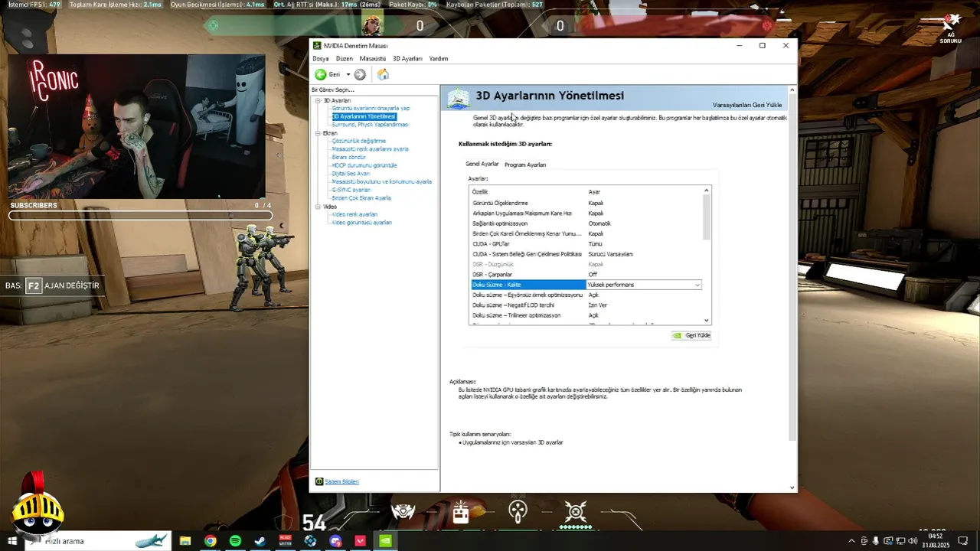Click the microphone icon in system tray
980x551 pixels.
pos(876,541)
